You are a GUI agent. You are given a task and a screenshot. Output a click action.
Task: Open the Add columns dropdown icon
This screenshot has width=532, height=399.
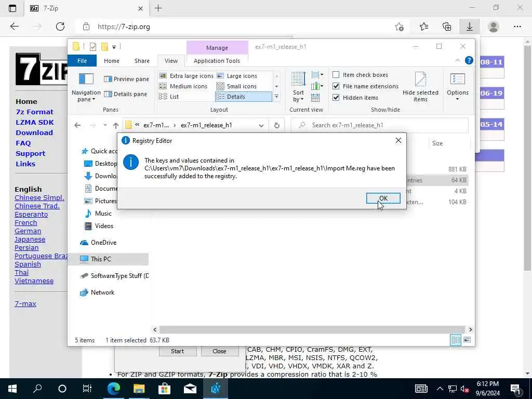317,86
